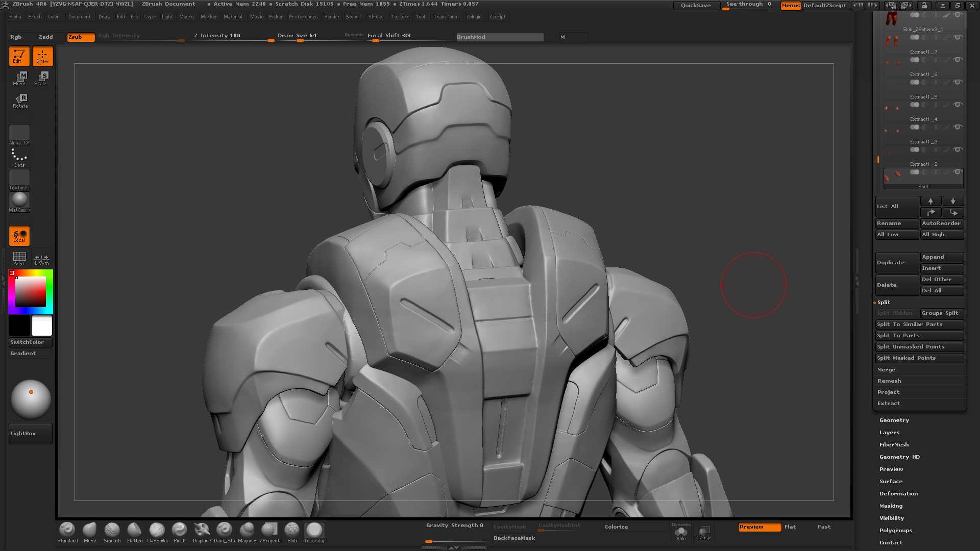
Task: Open the Material menu
Action: pos(233,17)
